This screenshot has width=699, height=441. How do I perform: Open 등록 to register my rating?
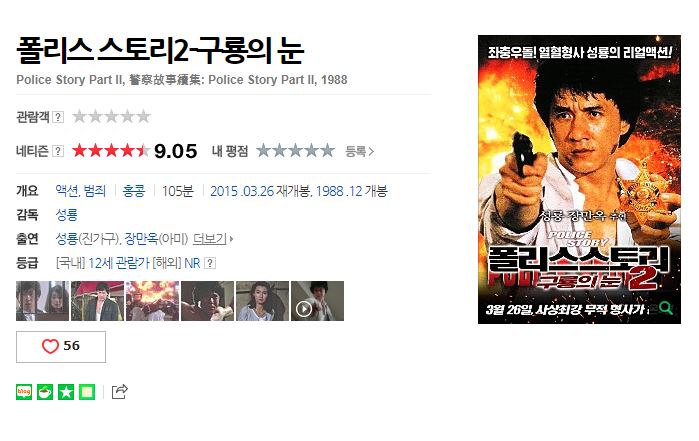click(x=359, y=152)
